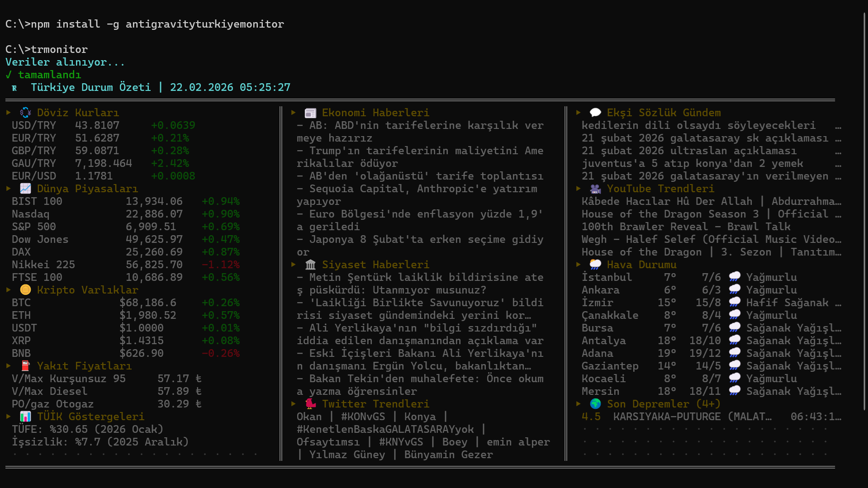Click the bird icon beside Twitter Trendleri
The height and width of the screenshot is (488, 868).
point(310,404)
